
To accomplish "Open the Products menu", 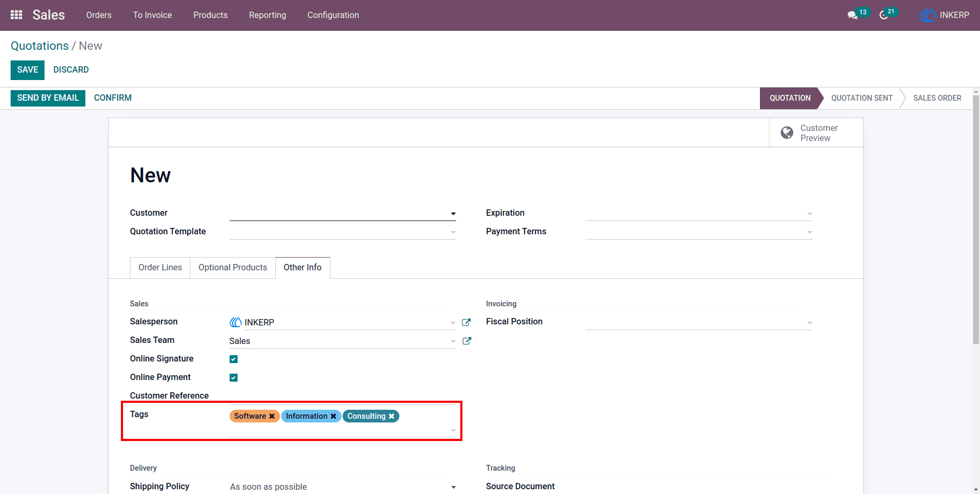I will click(211, 15).
